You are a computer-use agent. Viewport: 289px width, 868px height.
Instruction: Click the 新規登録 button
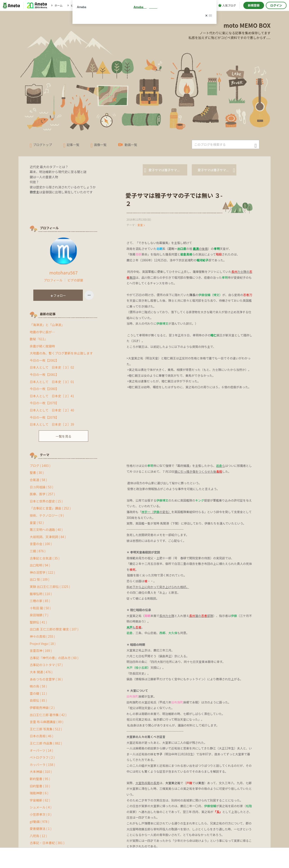pos(253,5)
